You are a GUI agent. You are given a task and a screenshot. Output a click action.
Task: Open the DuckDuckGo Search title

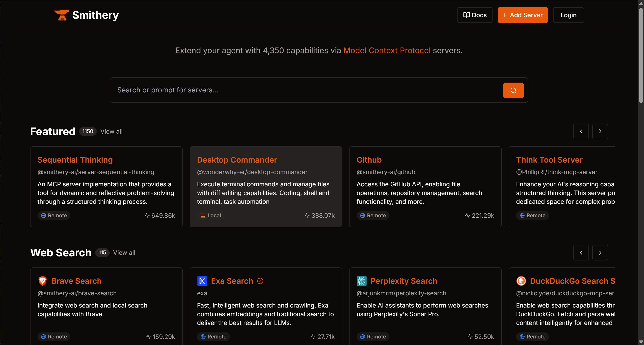click(x=572, y=281)
